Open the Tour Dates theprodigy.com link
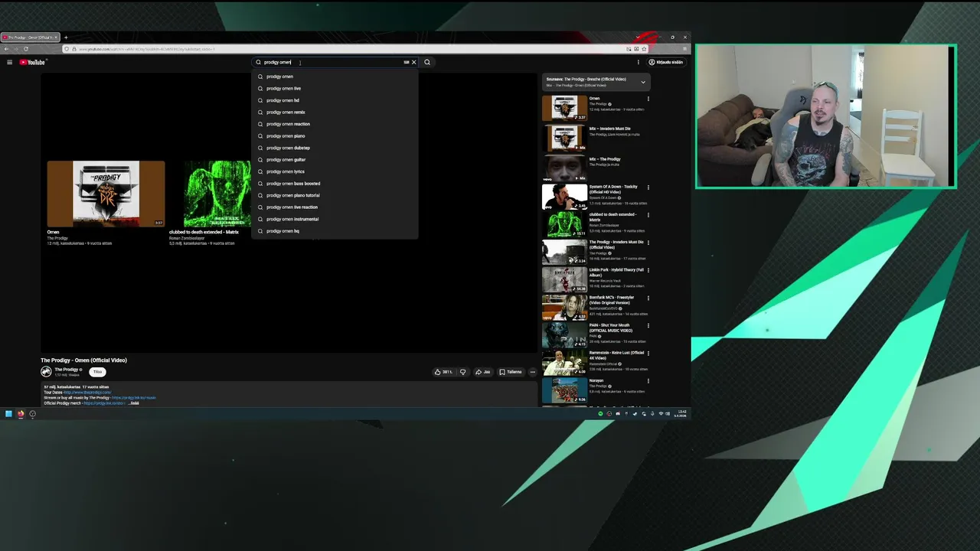Screen dimensions: 980x551 coord(87,393)
